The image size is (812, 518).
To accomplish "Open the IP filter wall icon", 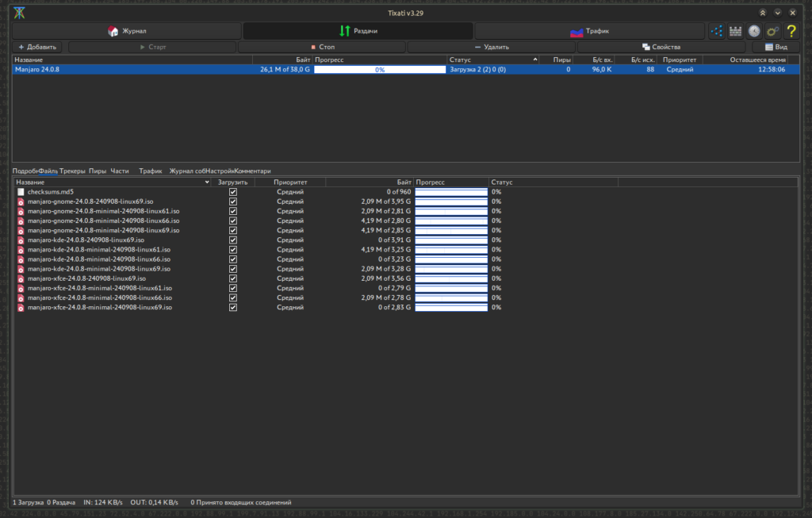I will (x=735, y=31).
